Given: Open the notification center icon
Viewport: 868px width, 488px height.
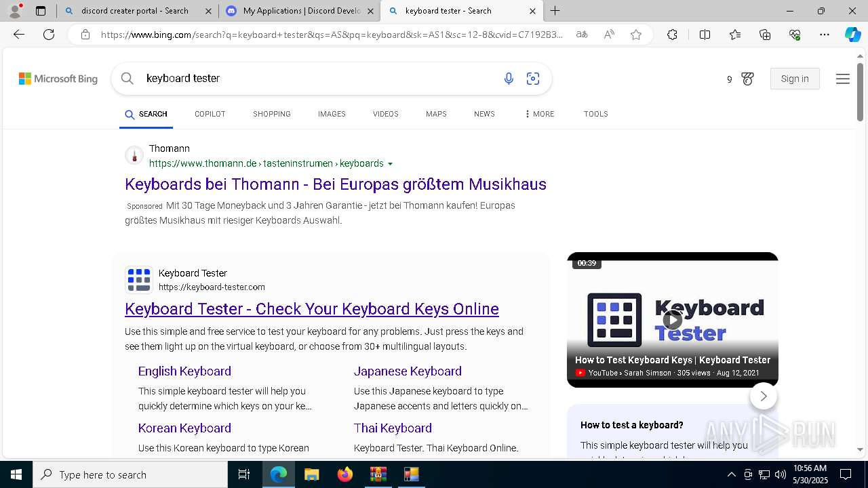Looking at the screenshot, I should (846, 474).
